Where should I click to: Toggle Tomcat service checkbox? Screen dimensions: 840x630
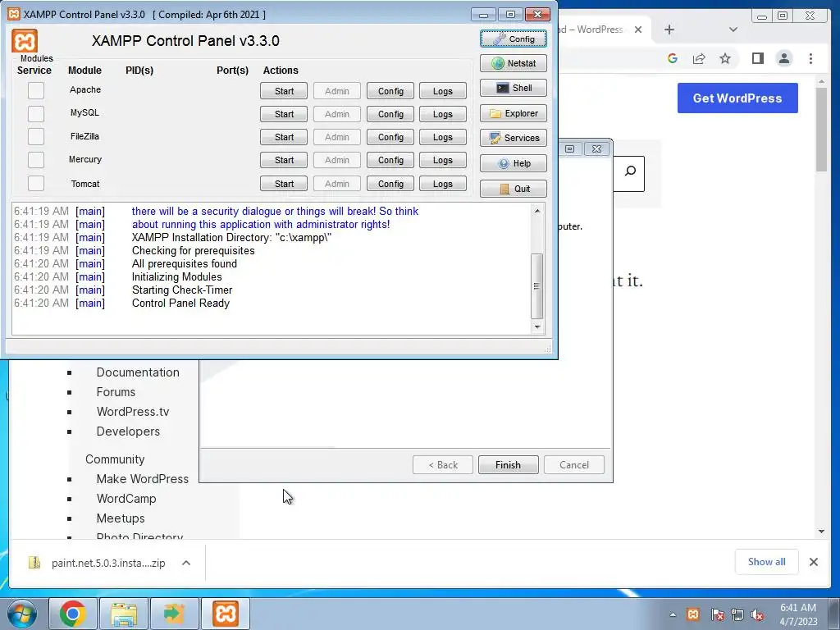tap(36, 183)
